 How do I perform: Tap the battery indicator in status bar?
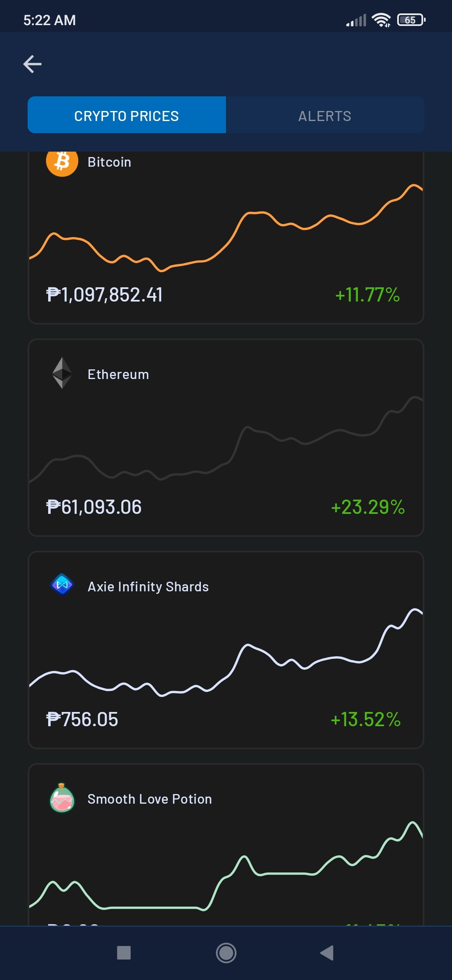click(x=411, y=20)
